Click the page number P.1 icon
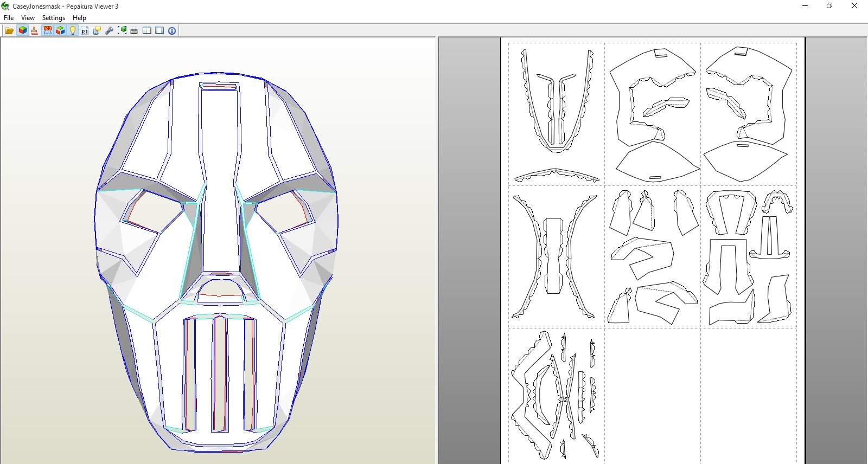 85,30
